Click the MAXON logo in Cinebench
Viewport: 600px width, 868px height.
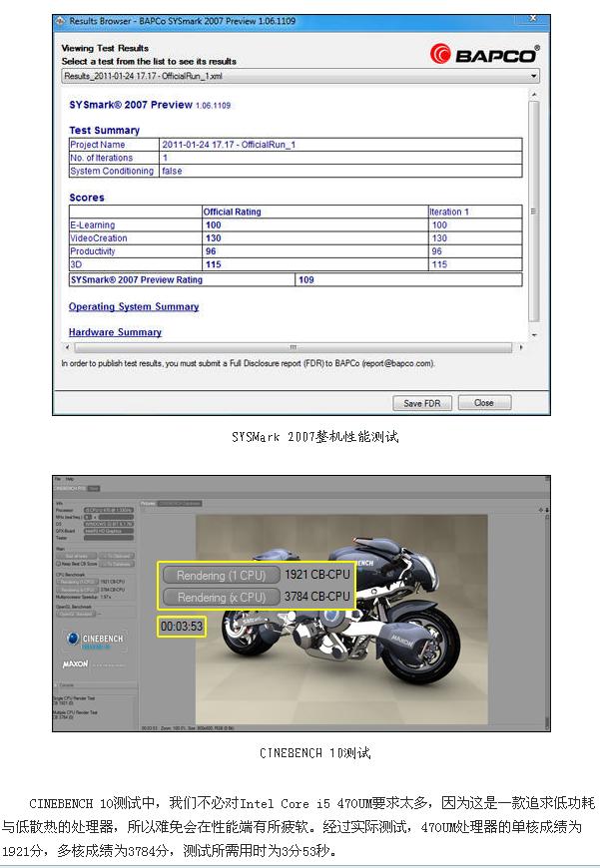(75, 663)
